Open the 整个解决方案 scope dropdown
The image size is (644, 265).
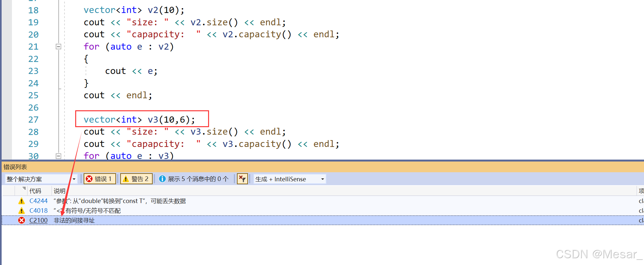[x=41, y=179]
